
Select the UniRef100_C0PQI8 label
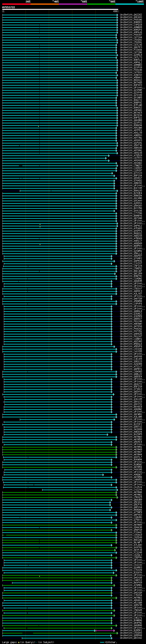[x=131, y=25]
